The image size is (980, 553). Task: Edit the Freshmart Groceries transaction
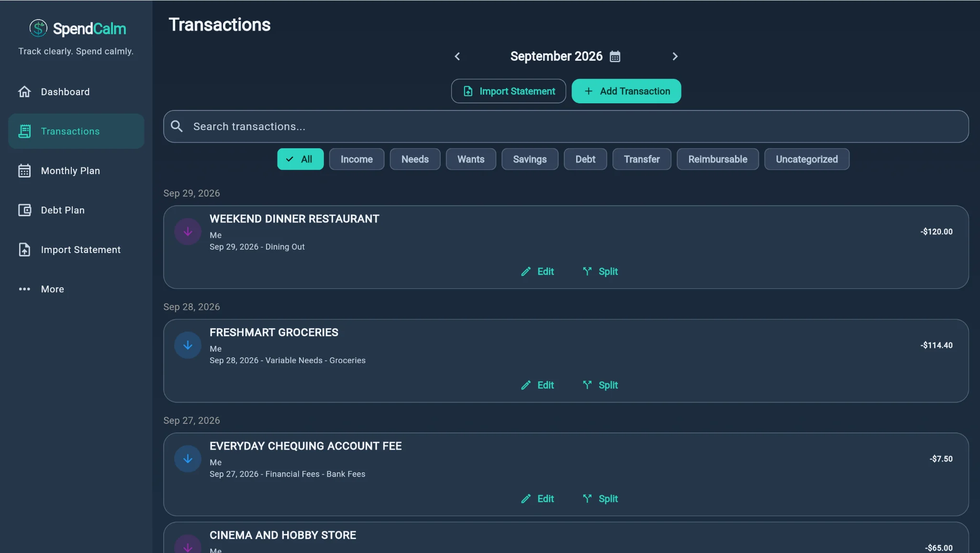tap(537, 385)
